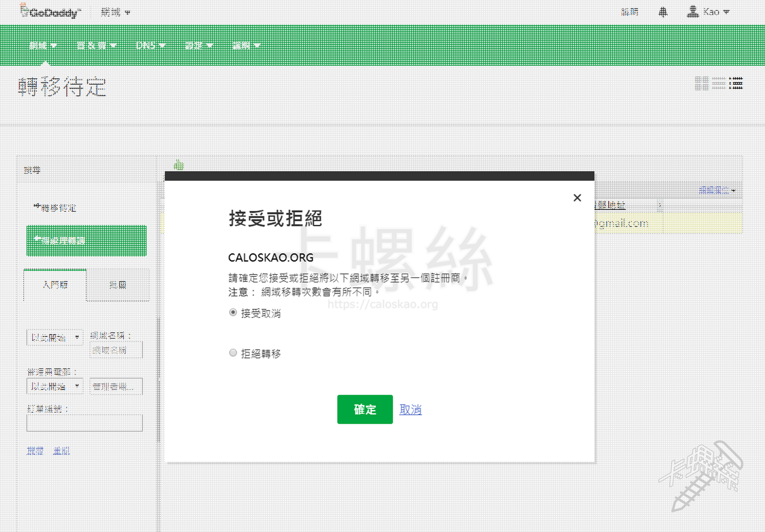Switch to the 入門版 tab
The width and height of the screenshot is (765, 532).
(x=55, y=285)
